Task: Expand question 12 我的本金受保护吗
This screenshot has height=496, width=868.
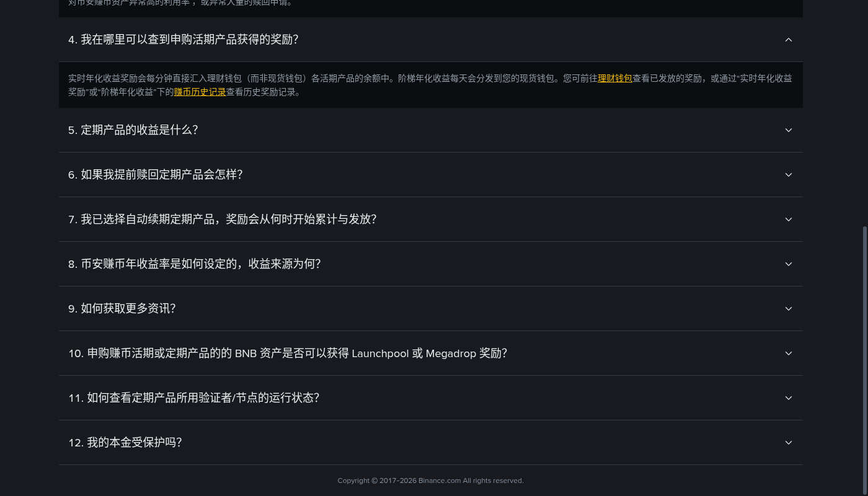Action: [x=430, y=443]
